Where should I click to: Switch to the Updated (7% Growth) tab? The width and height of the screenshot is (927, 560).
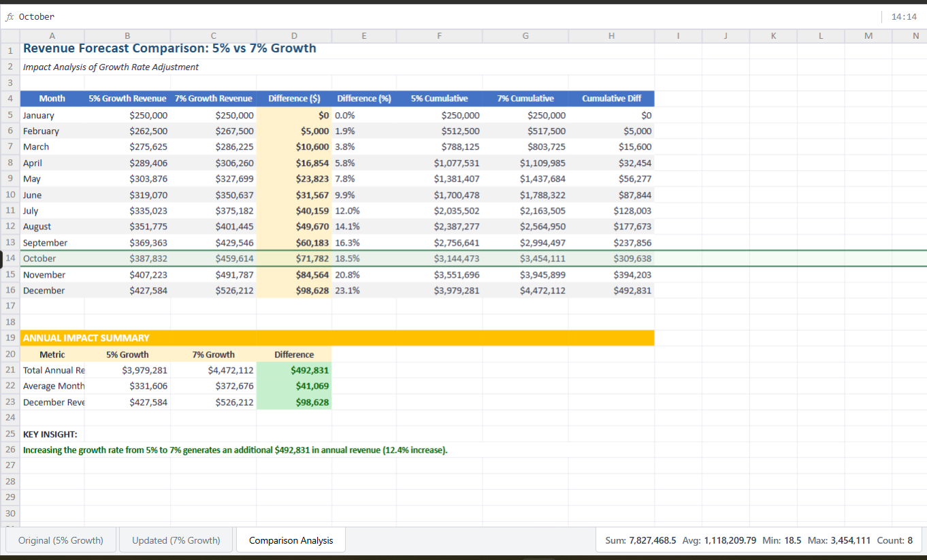click(175, 540)
